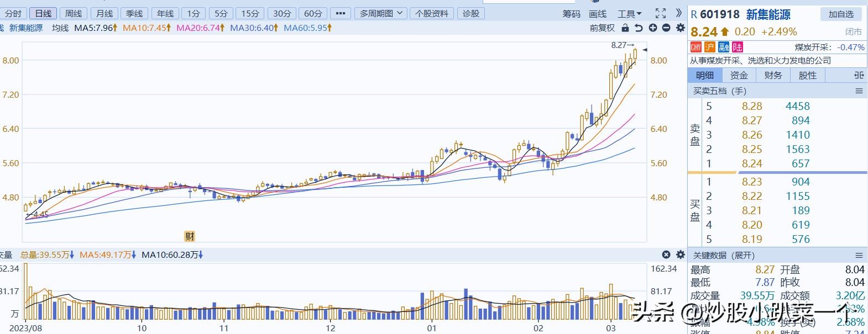This screenshot has height=334, width=868.
Task: Click 加自选 to add to watchlist
Action: (841, 14)
